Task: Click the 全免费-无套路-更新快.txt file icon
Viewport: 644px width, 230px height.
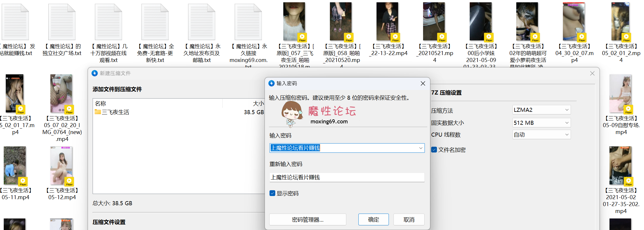Action: point(155,22)
